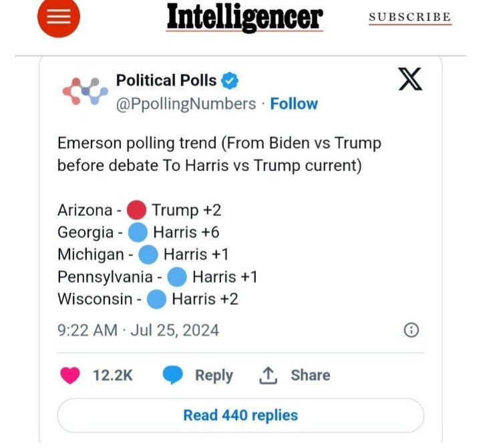Like the tweet with heart icon

pyautogui.click(x=70, y=376)
